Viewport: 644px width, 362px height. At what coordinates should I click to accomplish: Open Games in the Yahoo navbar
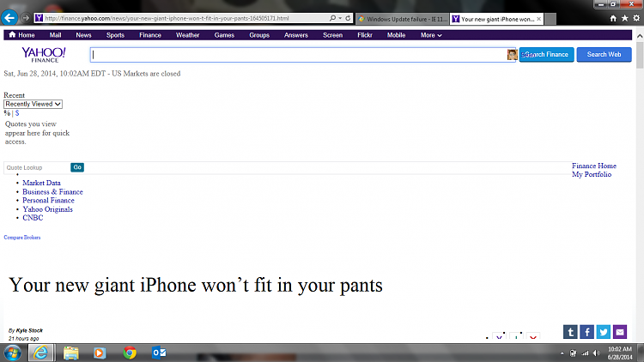click(x=224, y=35)
